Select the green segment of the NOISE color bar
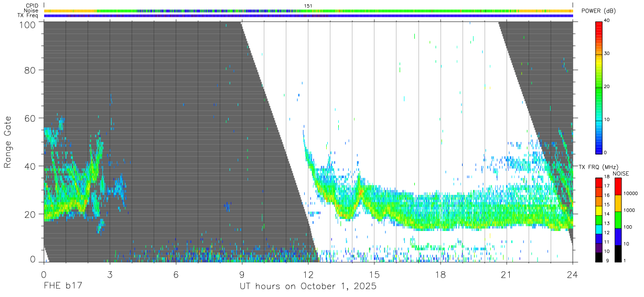Screen dimensions: 644x297 618,219
